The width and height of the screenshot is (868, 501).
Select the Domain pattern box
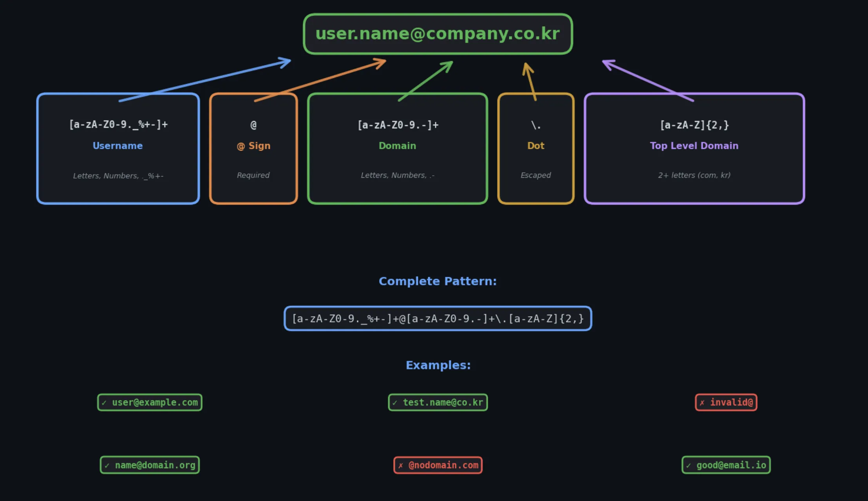[398, 149]
